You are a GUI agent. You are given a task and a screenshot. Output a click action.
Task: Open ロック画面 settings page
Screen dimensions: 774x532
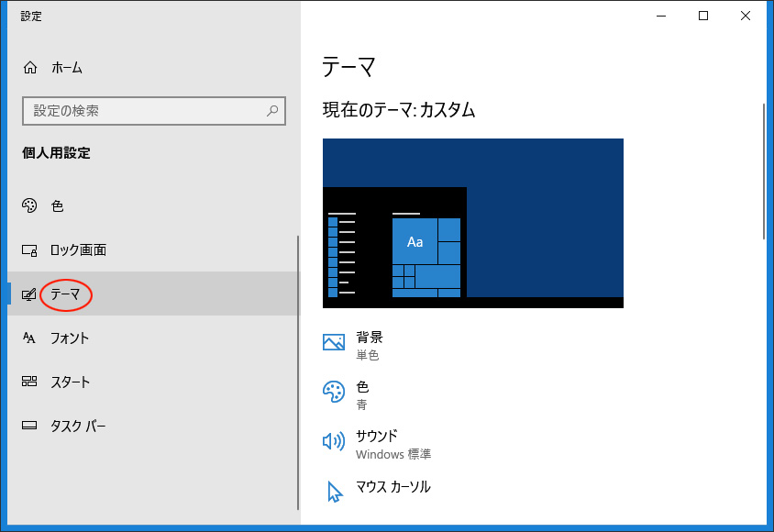click(79, 250)
